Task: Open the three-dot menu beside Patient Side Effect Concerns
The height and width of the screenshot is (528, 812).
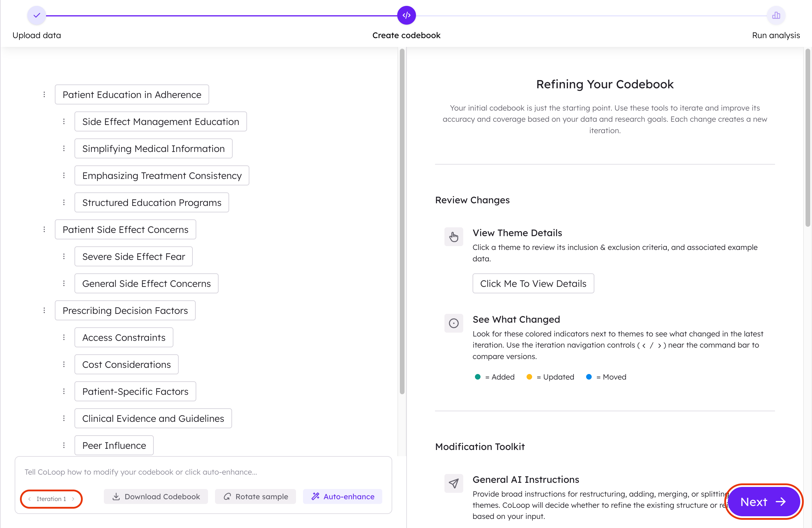Action: (44, 230)
